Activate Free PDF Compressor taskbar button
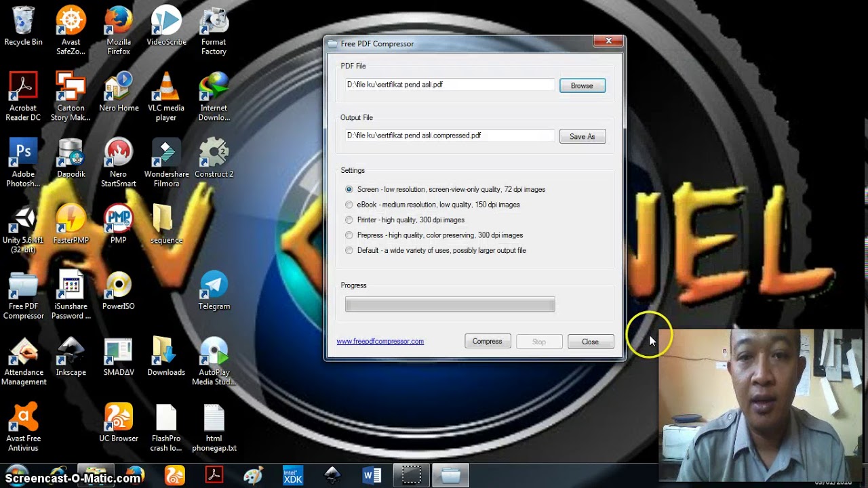 point(450,476)
